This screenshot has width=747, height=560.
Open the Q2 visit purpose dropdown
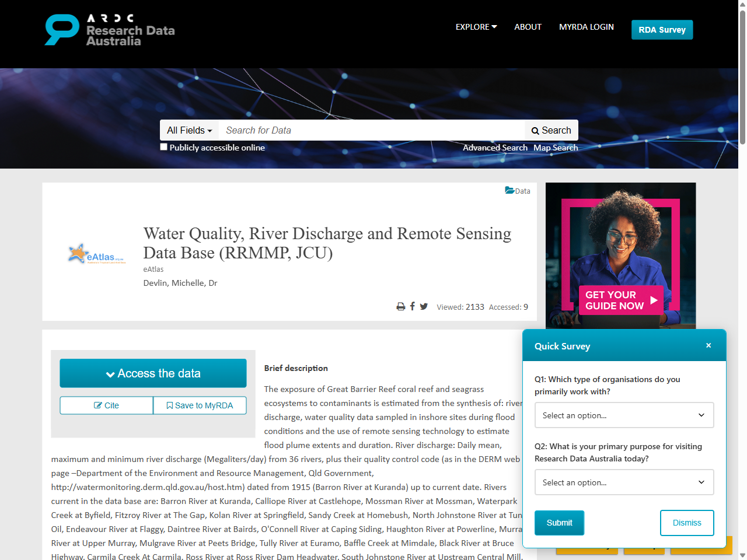[x=624, y=482]
